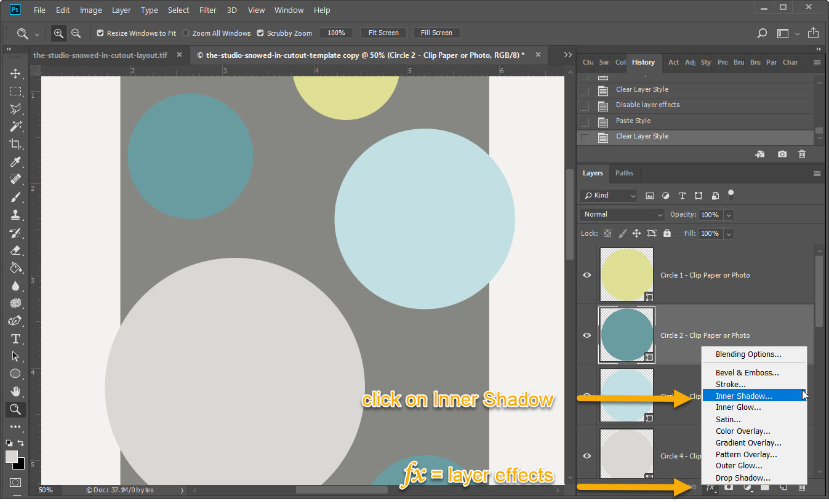Switch to the-studio-snowed-in-cutout-layout.tif tab
Viewport: 829px width, 504px height.
(x=100, y=55)
